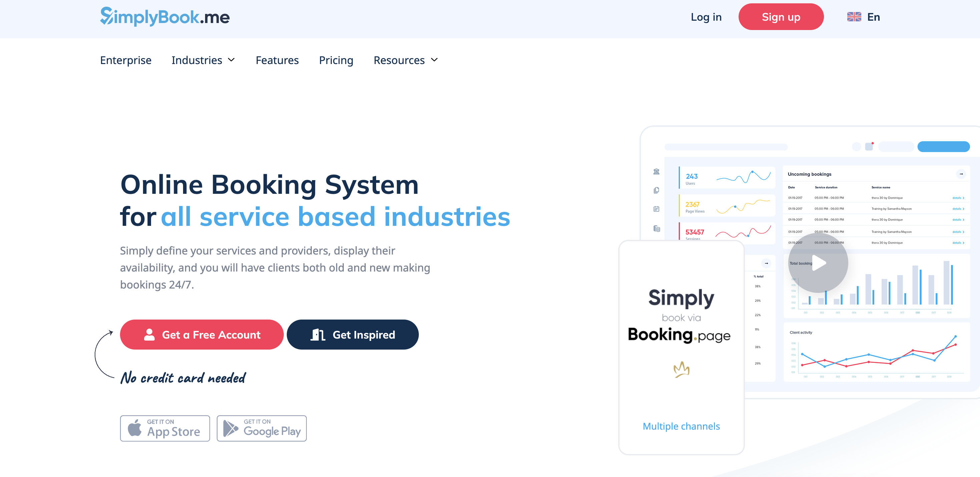980x477 pixels.
Task: Click the copy documents sidebar icon
Action: pos(656,190)
